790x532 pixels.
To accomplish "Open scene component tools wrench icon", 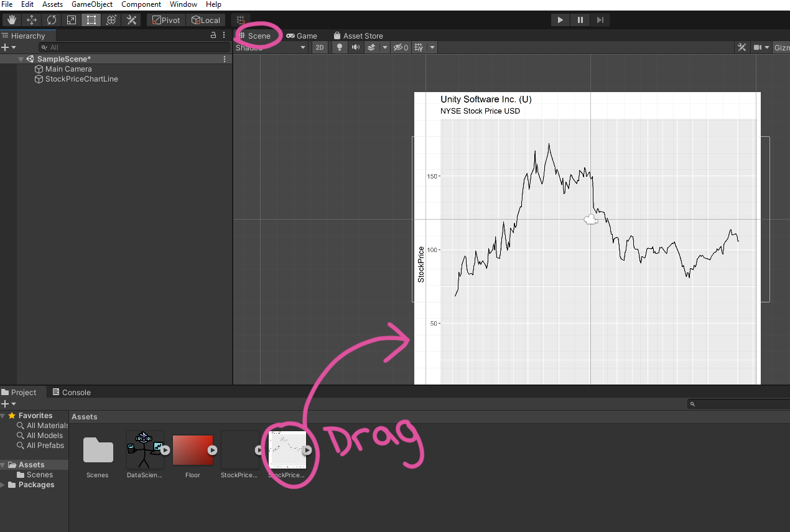I will [741, 47].
